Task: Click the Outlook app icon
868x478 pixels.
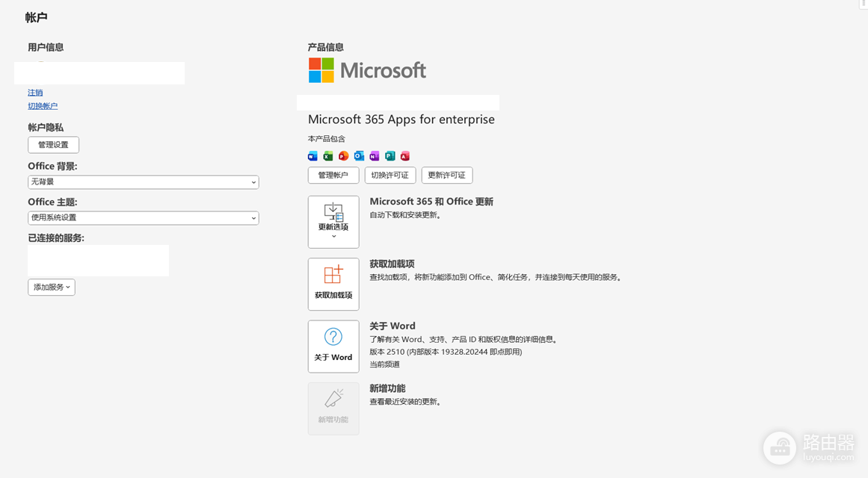Action: tap(360, 156)
